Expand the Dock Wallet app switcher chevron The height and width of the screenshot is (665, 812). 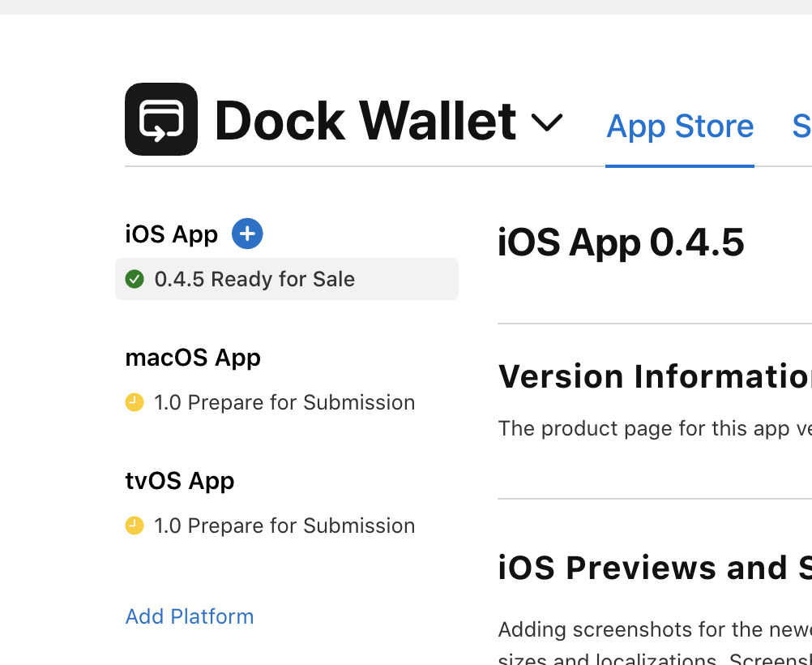pyautogui.click(x=547, y=122)
